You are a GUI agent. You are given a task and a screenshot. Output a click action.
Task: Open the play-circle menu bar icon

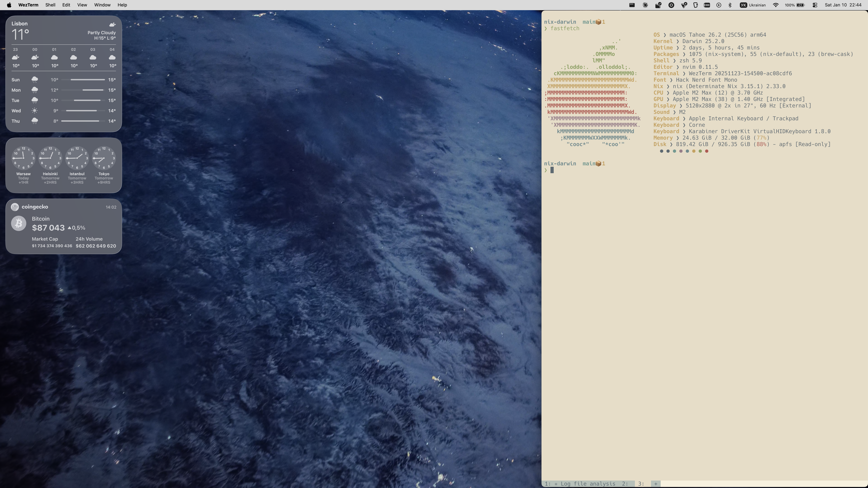pyautogui.click(x=719, y=5)
